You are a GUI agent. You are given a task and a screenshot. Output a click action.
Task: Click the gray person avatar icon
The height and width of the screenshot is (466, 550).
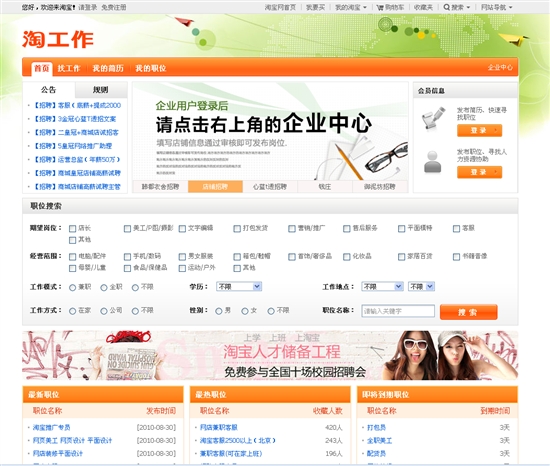point(432,162)
